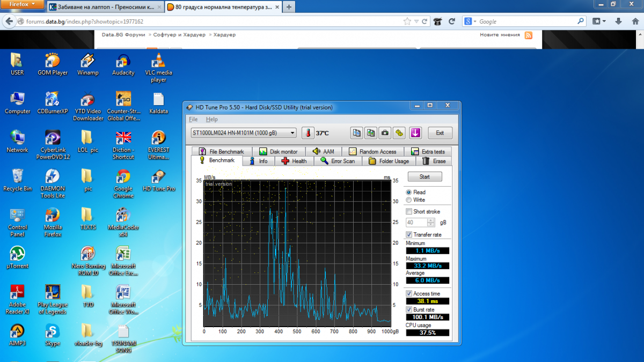644x362 pixels.
Task: Switch to the Health tab
Action: pyautogui.click(x=294, y=161)
